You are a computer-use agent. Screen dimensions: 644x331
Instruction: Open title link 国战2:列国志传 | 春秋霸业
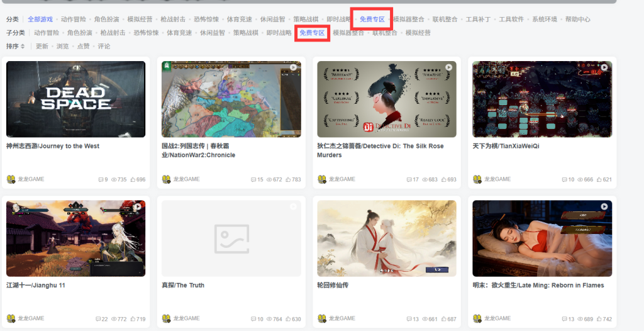coord(198,150)
